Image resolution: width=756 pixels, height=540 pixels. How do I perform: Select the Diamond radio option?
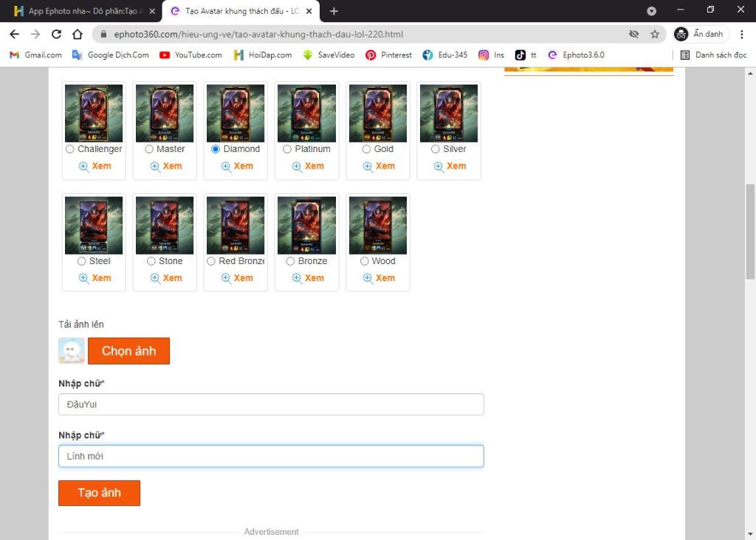(x=216, y=149)
